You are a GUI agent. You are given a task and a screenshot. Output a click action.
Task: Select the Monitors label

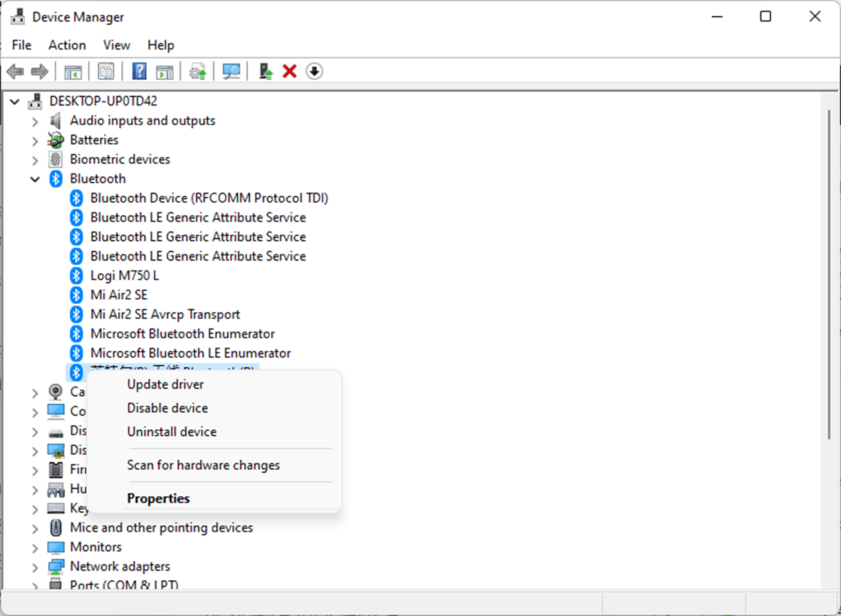96,547
